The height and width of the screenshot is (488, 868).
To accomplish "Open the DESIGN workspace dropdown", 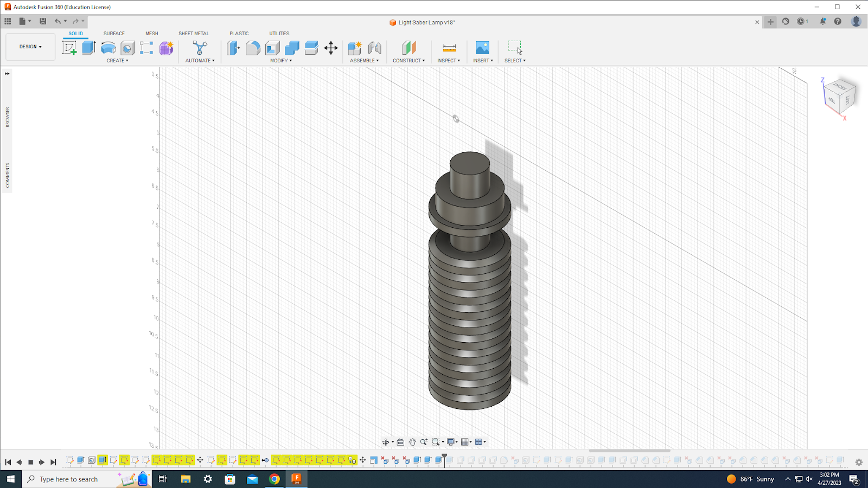I will pyautogui.click(x=30, y=47).
